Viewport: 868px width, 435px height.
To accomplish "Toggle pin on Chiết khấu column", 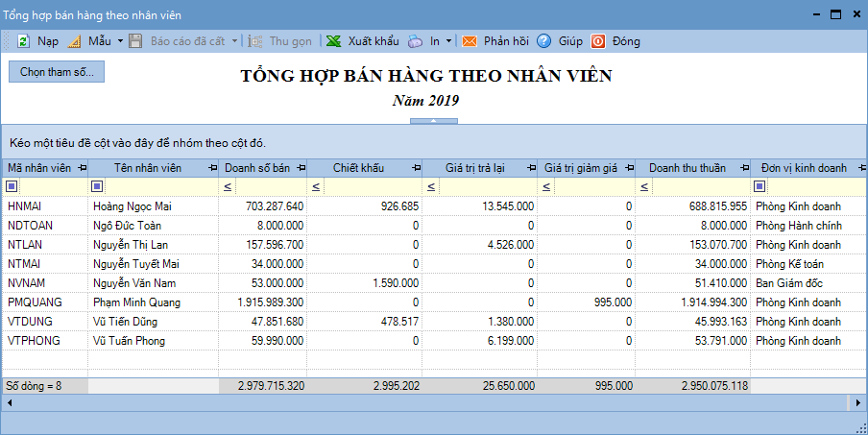I will click(415, 168).
